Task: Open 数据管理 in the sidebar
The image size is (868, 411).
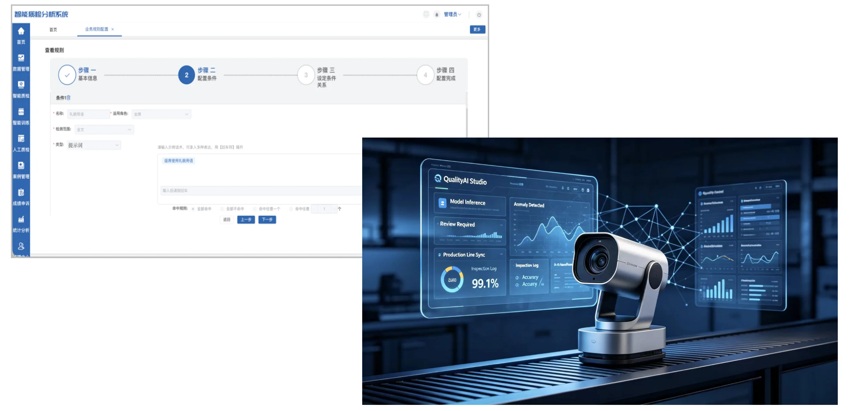Action: coord(21,62)
